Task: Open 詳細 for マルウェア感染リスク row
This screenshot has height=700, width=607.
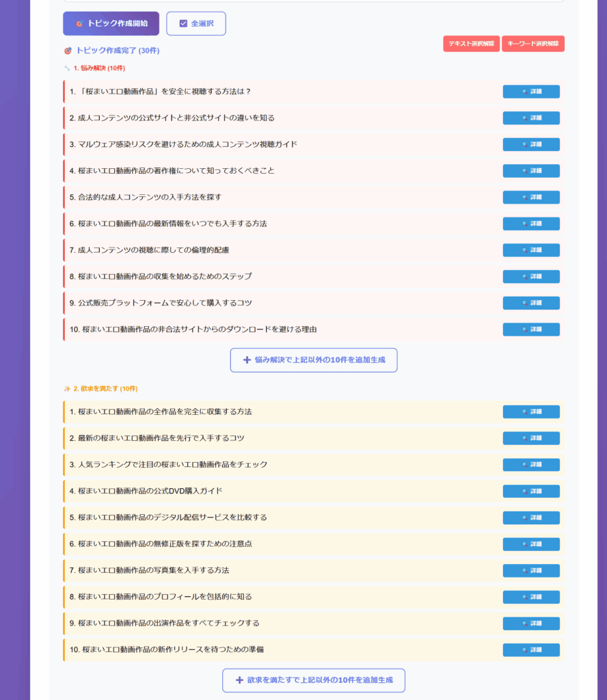Action: [531, 144]
